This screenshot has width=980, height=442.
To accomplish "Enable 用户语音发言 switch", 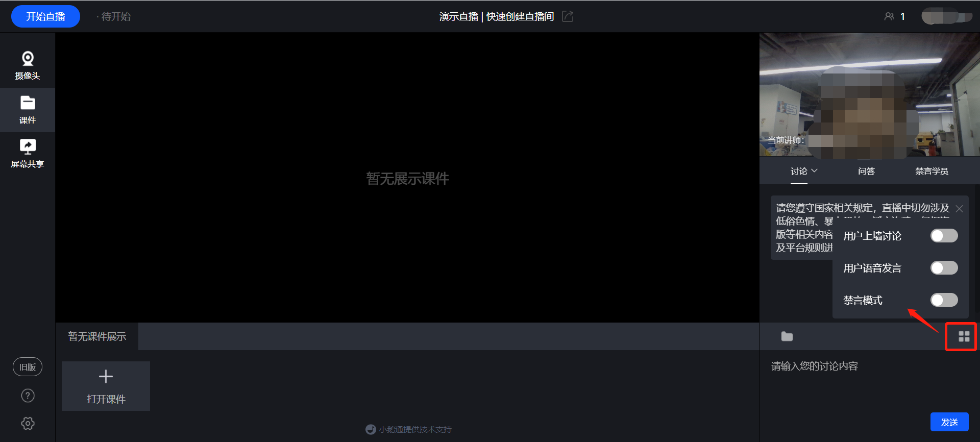I will click(x=944, y=267).
